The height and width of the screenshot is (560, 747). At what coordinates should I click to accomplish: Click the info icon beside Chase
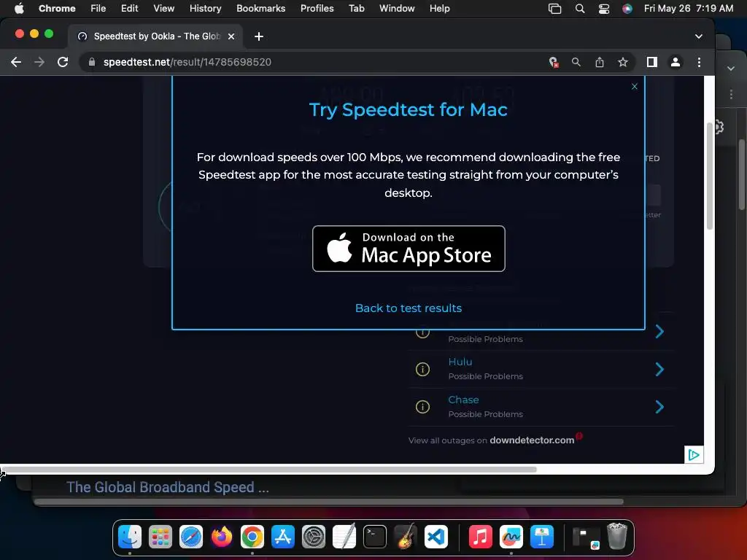tap(422, 407)
